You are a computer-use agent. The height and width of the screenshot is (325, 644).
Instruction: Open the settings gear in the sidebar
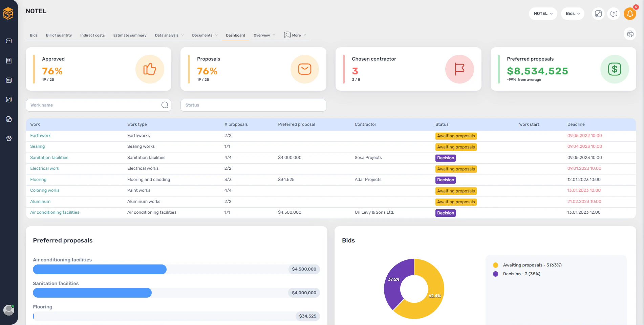pyautogui.click(x=9, y=138)
